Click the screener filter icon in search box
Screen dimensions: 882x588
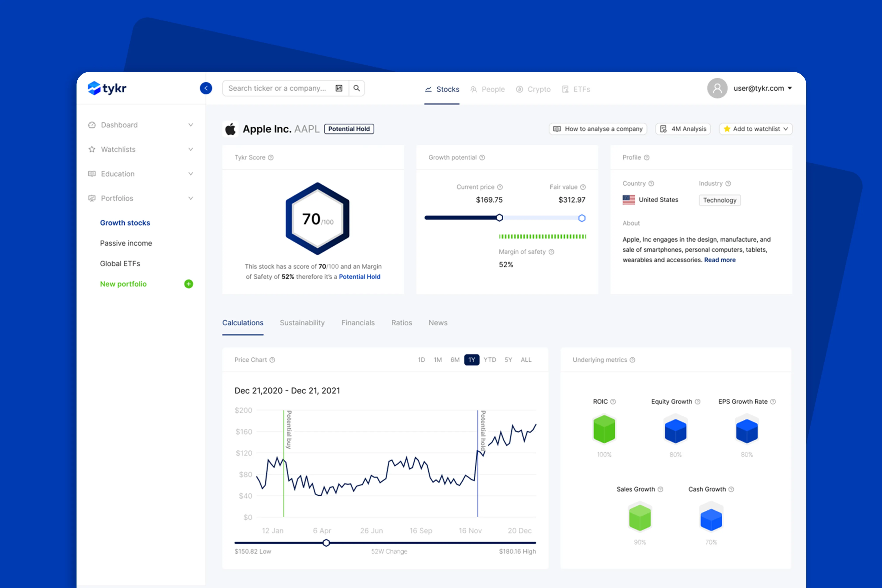(339, 88)
